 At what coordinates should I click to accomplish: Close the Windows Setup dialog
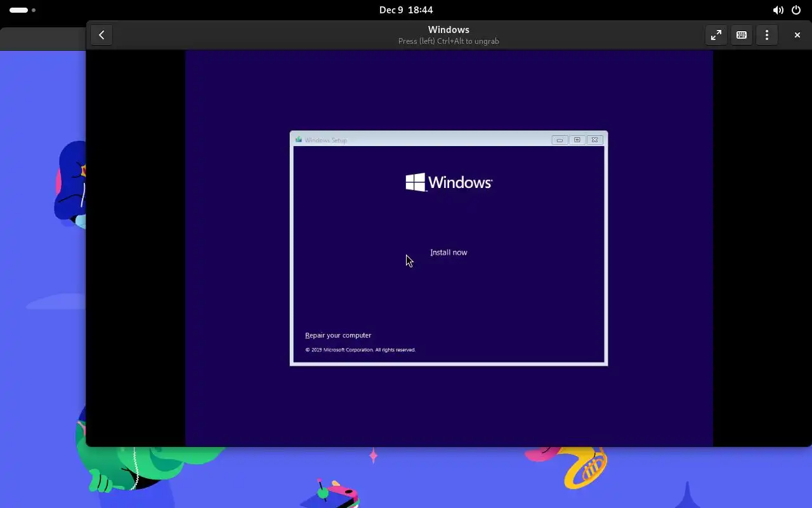point(594,140)
